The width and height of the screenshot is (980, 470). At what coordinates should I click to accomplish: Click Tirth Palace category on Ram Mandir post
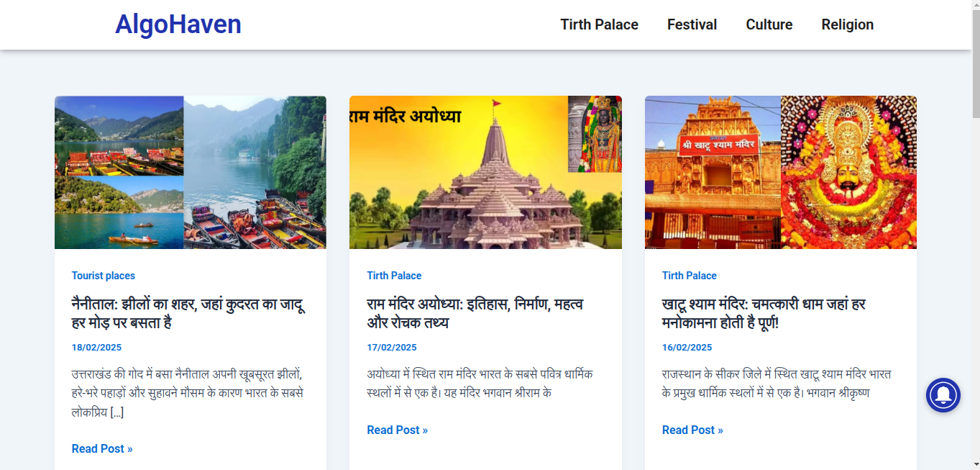[394, 276]
